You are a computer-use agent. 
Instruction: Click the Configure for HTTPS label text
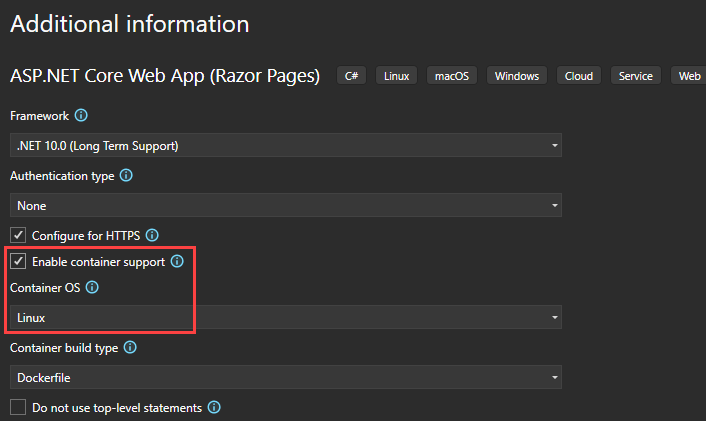86,236
